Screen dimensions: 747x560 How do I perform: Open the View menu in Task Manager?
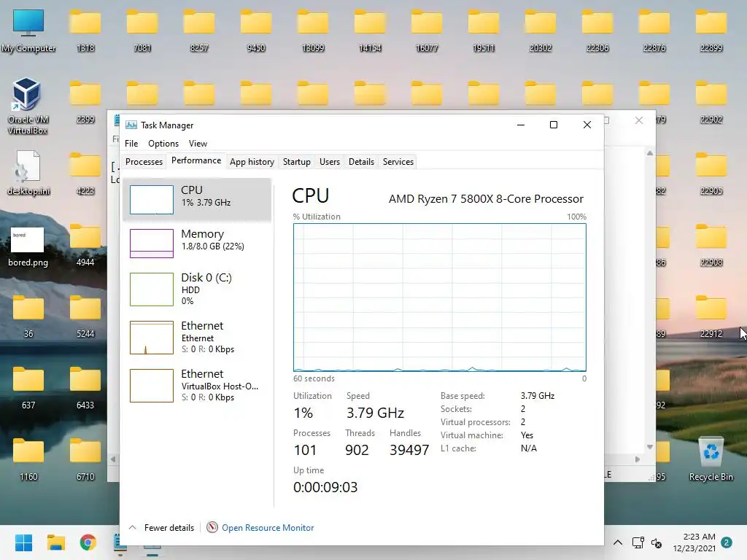coord(198,144)
